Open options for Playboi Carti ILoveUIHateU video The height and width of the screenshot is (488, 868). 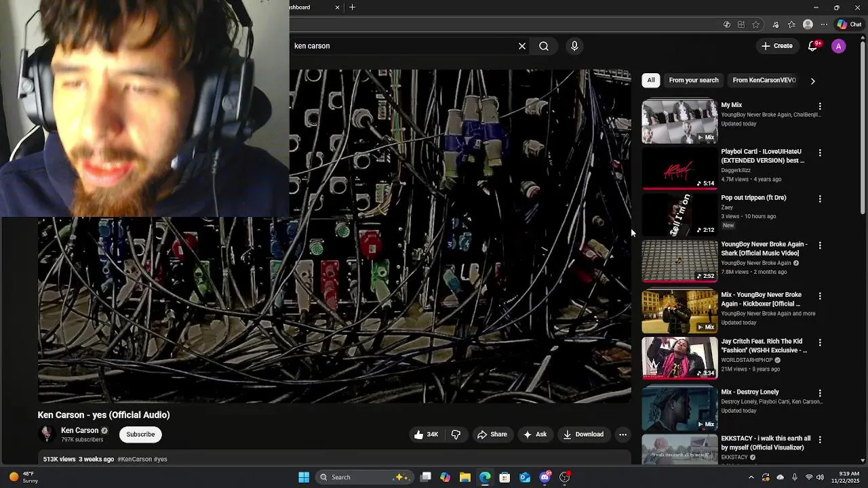point(820,153)
